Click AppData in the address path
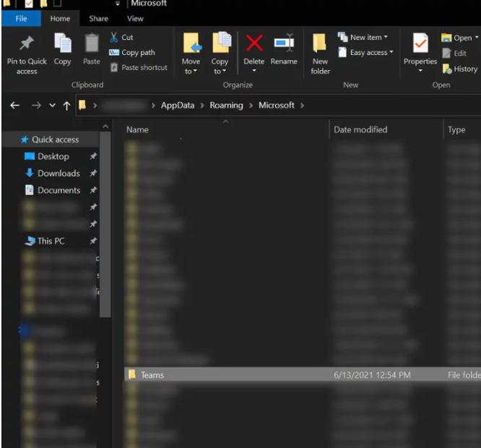The image size is (481, 448). coord(178,105)
